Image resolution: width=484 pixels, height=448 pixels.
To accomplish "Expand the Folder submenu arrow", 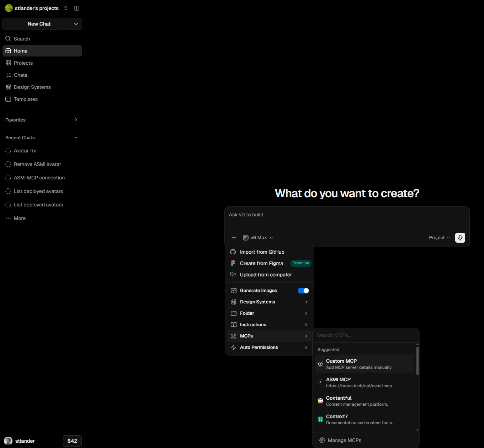I will [x=306, y=313].
